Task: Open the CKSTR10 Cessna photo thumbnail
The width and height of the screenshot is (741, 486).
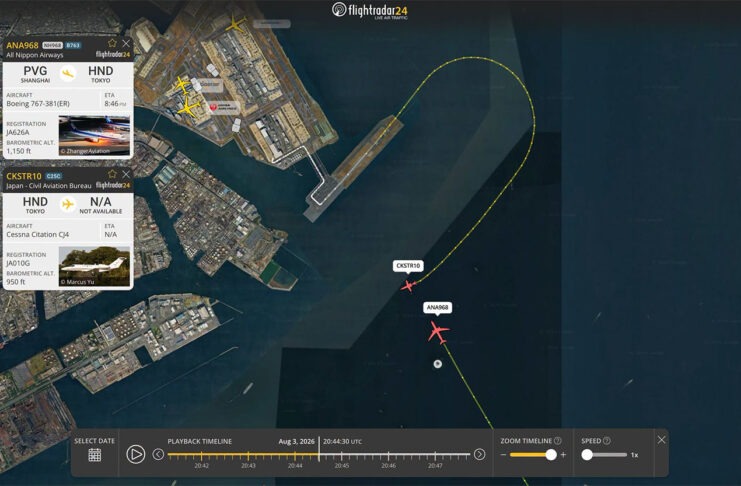Action: 94,266
